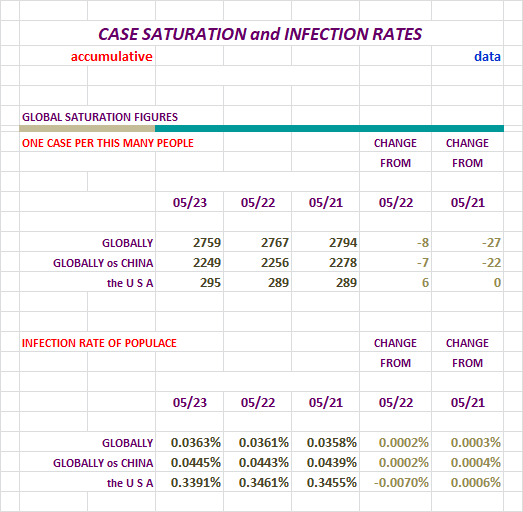523x512 pixels.
Task: Click INFECTION RATE OF POPULACE heading
Action: tap(99, 343)
